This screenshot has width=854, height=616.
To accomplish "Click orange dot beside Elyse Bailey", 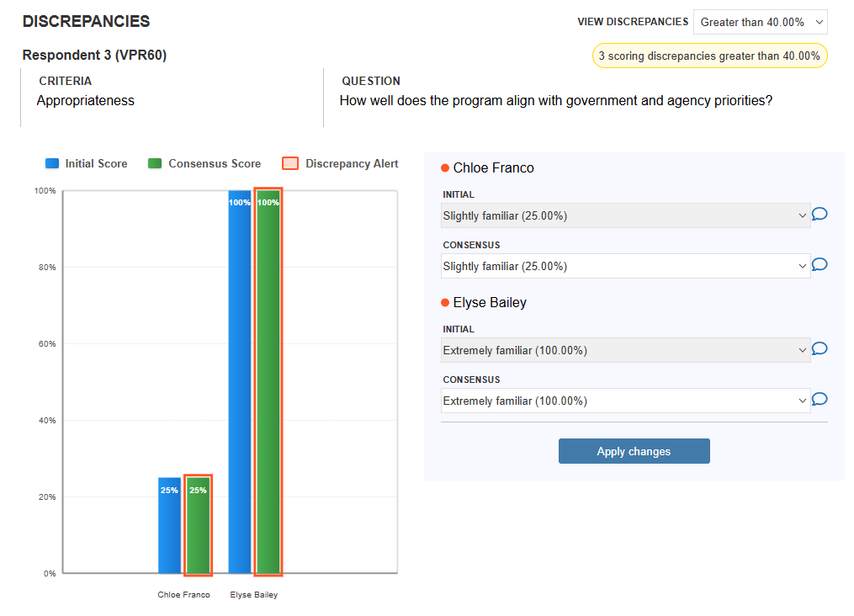I will 445,302.
